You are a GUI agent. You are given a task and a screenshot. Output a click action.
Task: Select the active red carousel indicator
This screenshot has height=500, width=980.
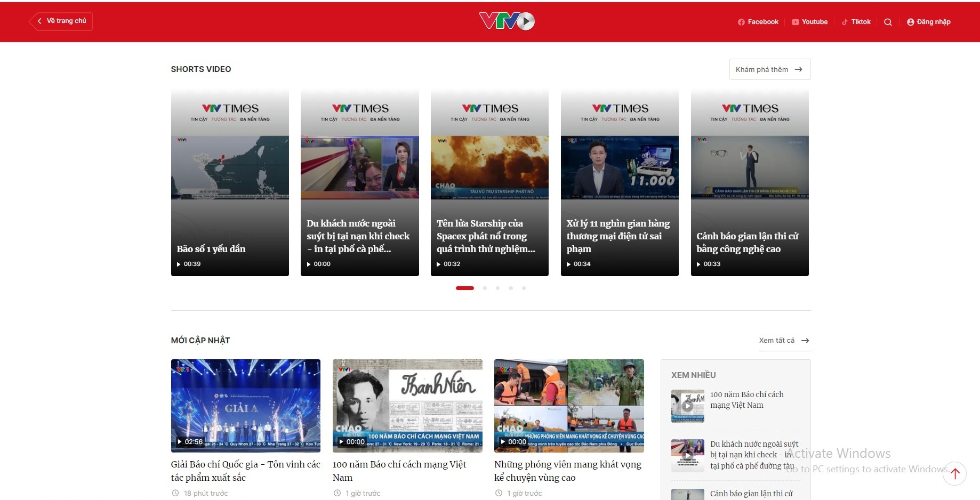coord(464,288)
